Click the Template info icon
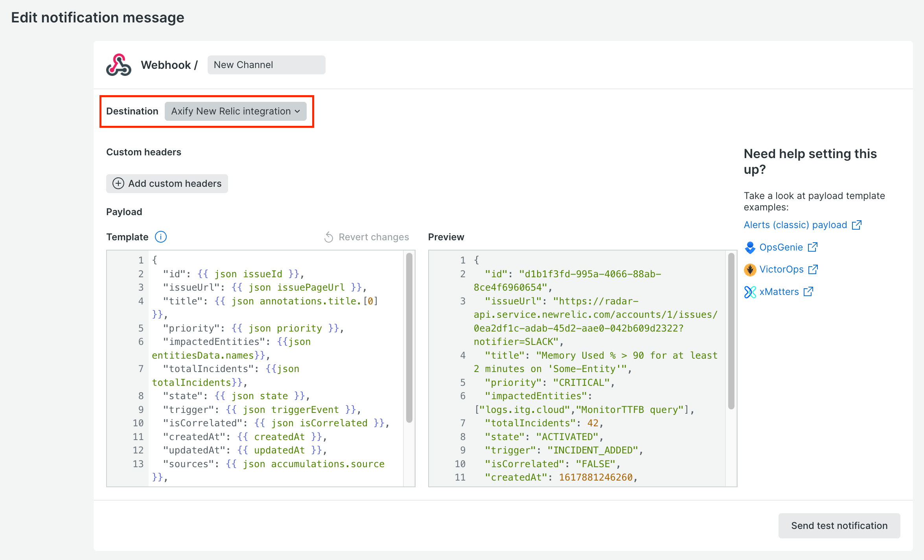Image resolution: width=924 pixels, height=560 pixels. (161, 237)
